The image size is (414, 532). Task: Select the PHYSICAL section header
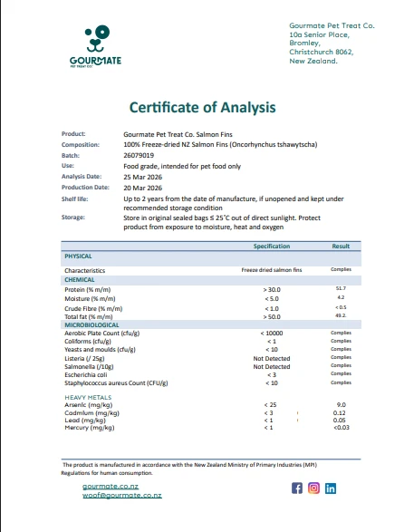click(x=78, y=256)
